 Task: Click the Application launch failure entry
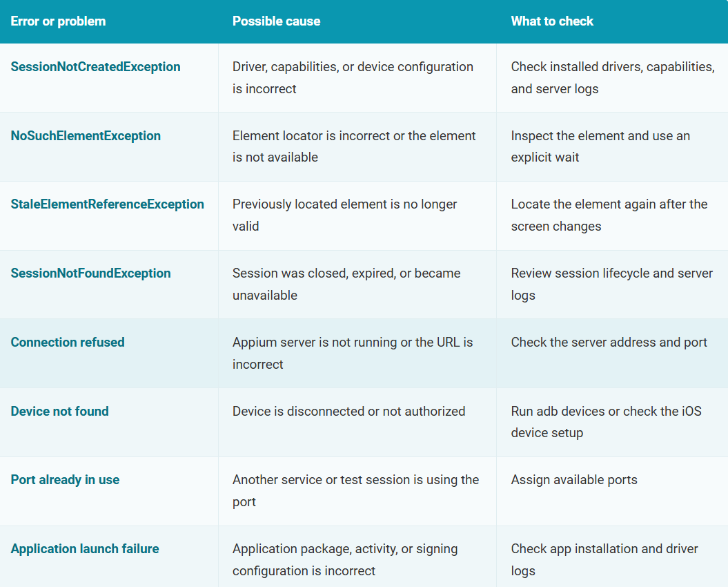tap(84, 549)
